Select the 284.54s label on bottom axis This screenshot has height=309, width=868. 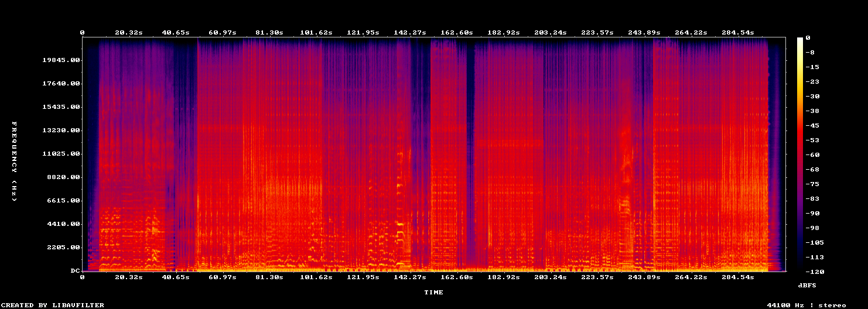(739, 277)
